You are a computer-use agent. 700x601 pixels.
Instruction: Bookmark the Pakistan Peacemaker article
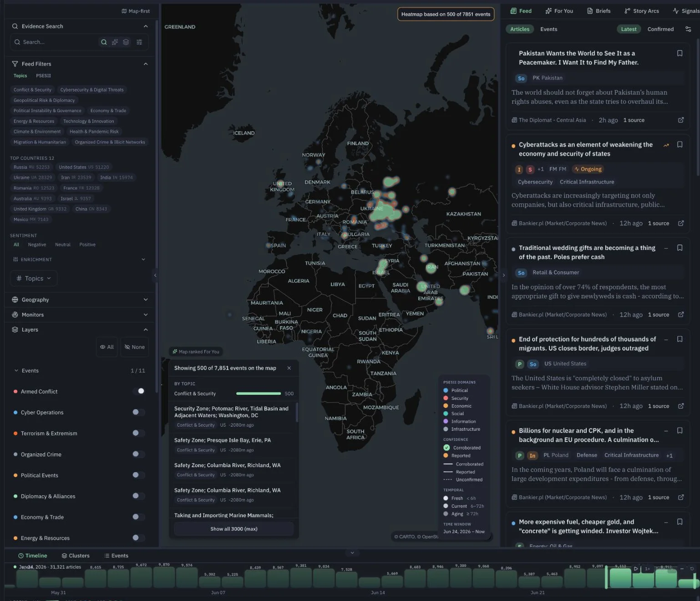tap(680, 53)
